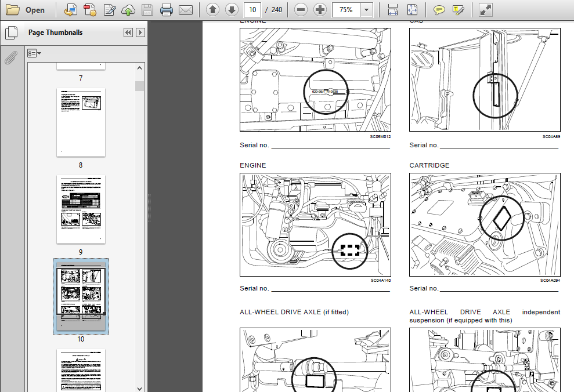The height and width of the screenshot is (392, 574).
Task: Click the print icon
Action: click(166, 10)
